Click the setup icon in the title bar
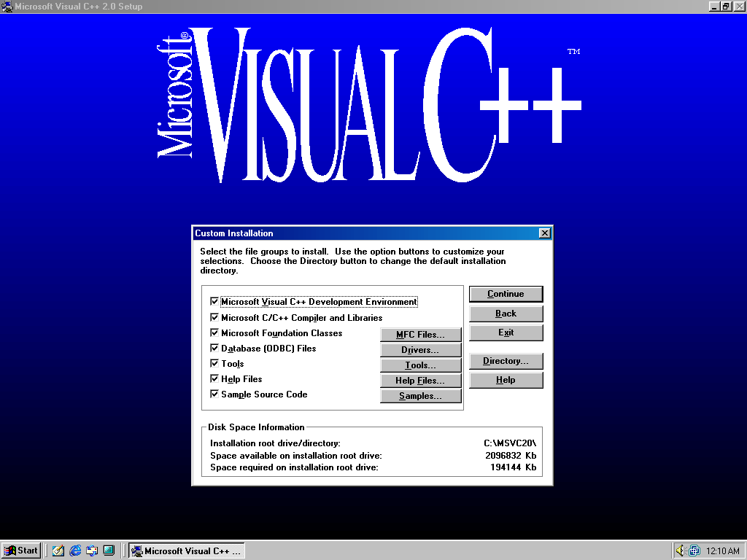This screenshot has width=747, height=560. point(7,6)
